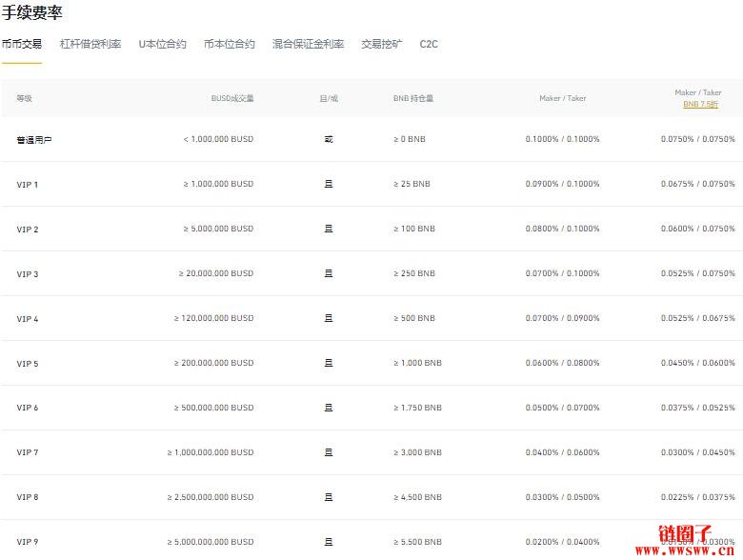743x560 pixels.
Task: Click the BNB 7.5折 link
Action: tap(701, 104)
